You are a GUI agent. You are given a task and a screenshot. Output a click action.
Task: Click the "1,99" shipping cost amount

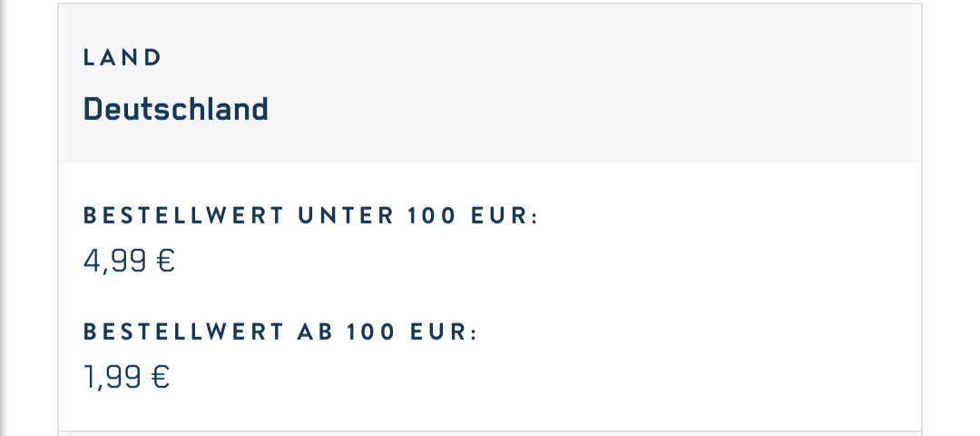point(113,377)
